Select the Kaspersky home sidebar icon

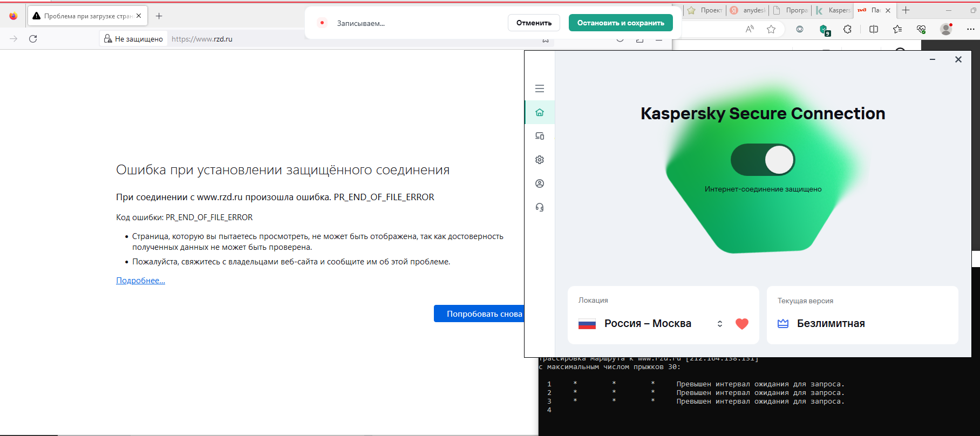(x=540, y=112)
